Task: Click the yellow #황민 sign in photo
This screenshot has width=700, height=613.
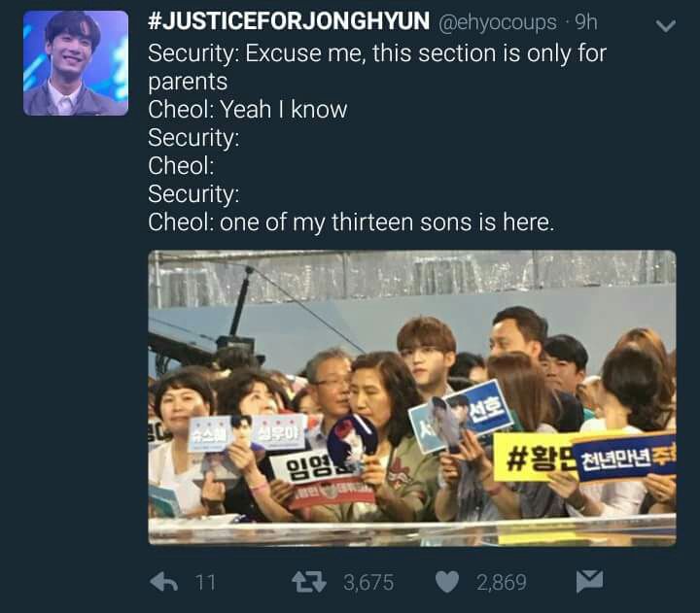Action: [x=535, y=458]
